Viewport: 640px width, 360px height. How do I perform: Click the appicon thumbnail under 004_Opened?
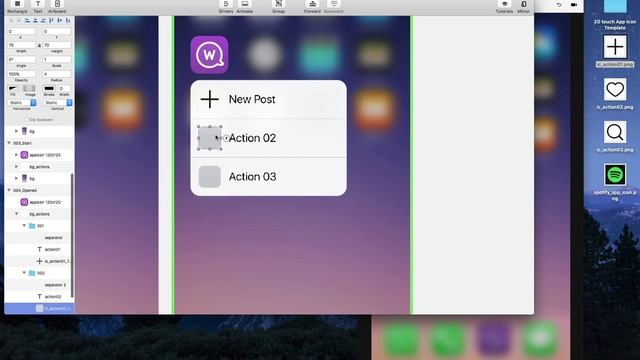coord(24,202)
